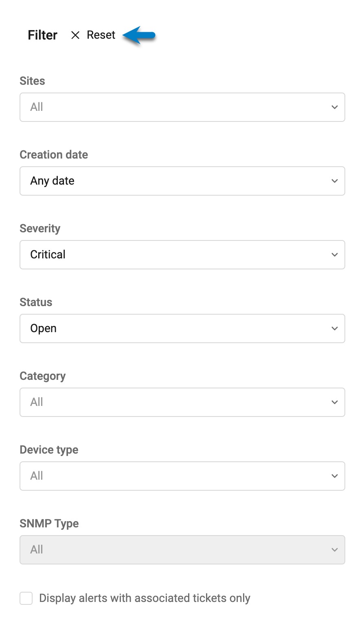Click the Category dropdown chevron arrow
This screenshot has height=626, width=364.
(x=335, y=402)
